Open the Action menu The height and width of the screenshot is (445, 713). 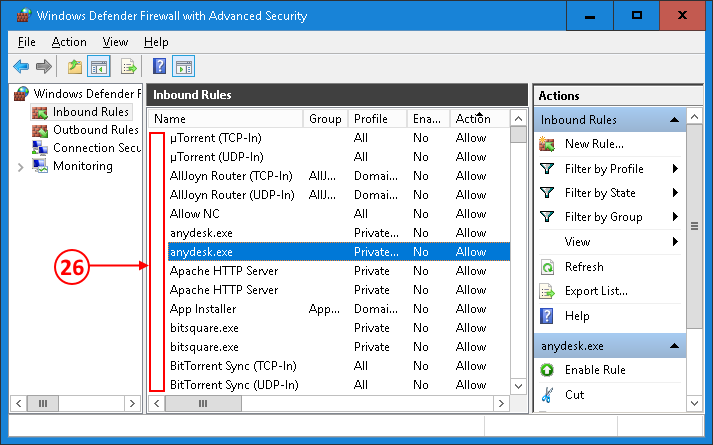[x=69, y=42]
